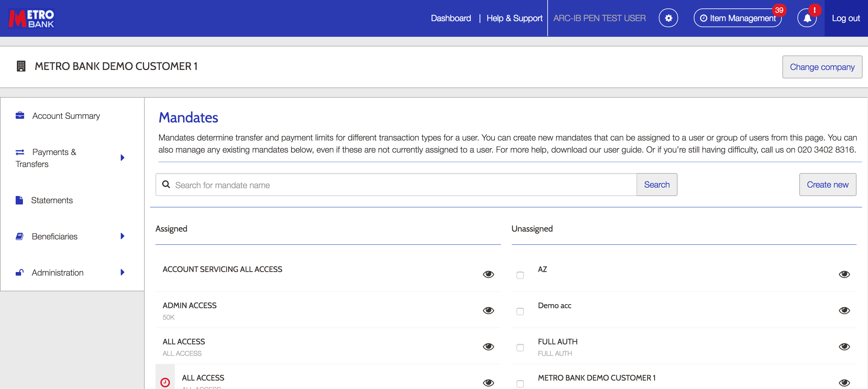Open the settings gear icon
This screenshot has width=868, height=389.
668,18
